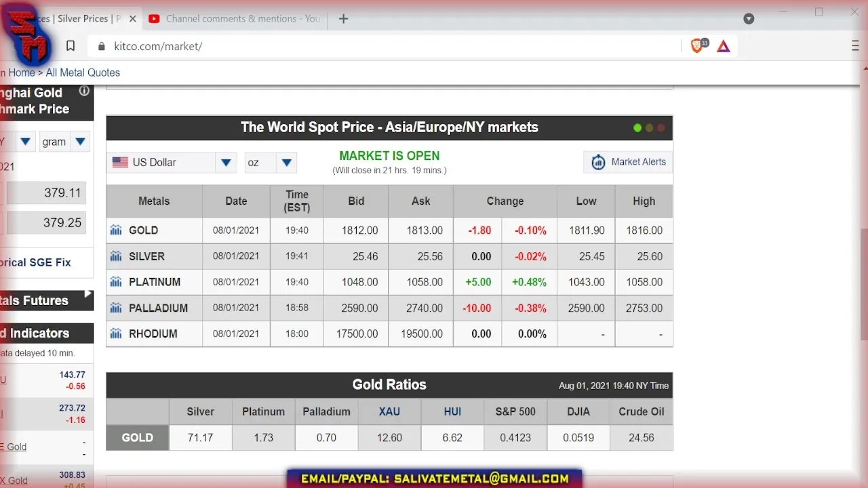Screen dimensions: 868x488
Task: Click the Crude Oil ratio 24.56
Action: click(x=642, y=438)
